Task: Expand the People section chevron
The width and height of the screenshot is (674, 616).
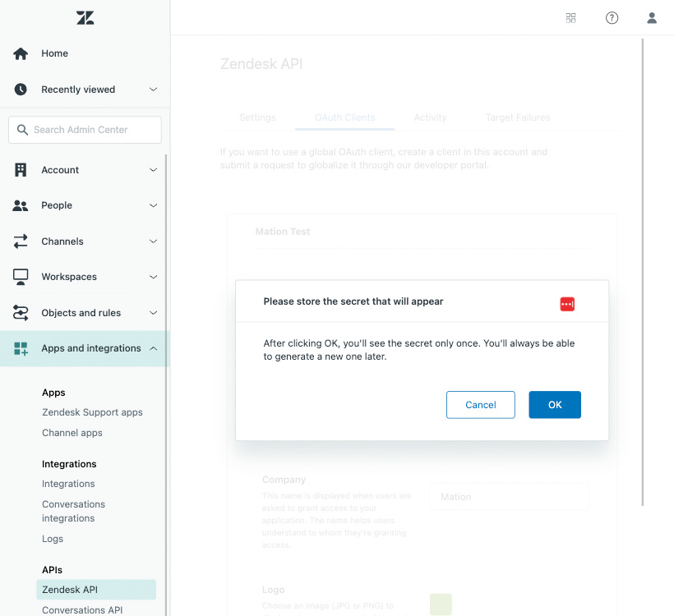Action: pyautogui.click(x=153, y=205)
